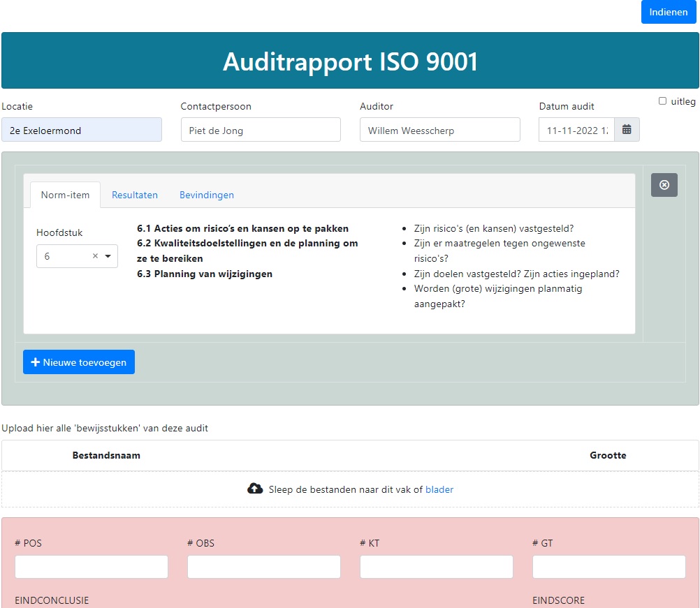
Task: Open the Bevindingen tab
Action: (x=207, y=195)
